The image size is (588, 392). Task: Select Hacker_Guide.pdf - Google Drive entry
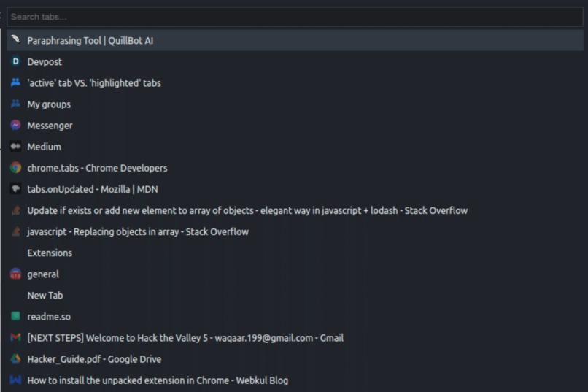pos(295,359)
